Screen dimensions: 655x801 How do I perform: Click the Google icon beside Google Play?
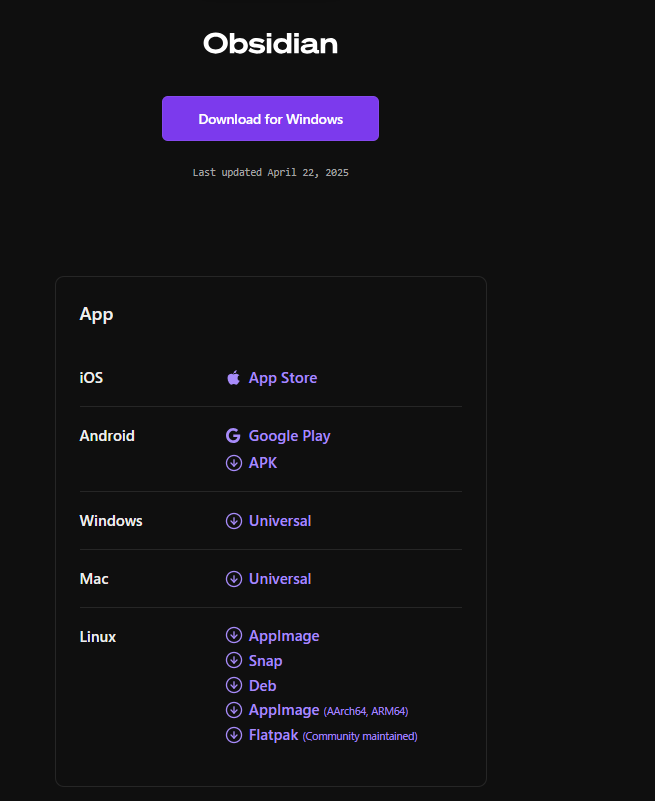click(x=233, y=436)
